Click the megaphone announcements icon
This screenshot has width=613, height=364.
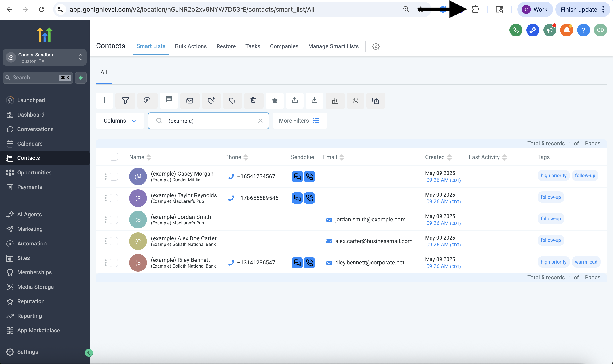(x=550, y=30)
